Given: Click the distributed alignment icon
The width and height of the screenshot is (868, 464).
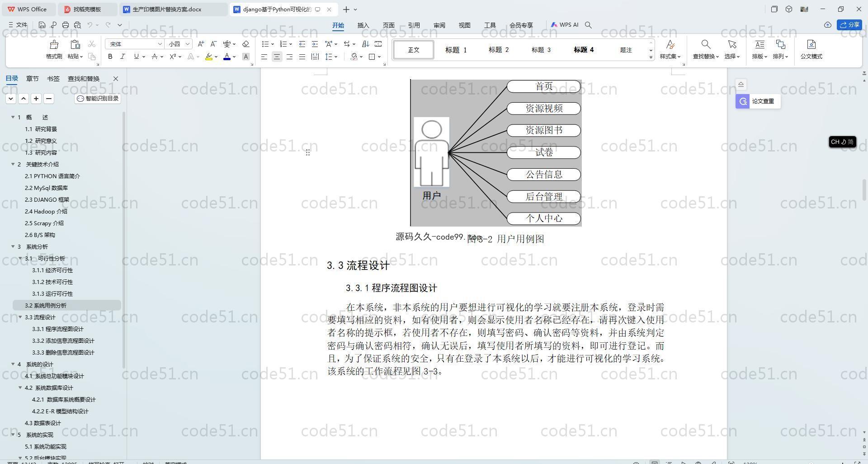Looking at the screenshot, I should point(315,57).
